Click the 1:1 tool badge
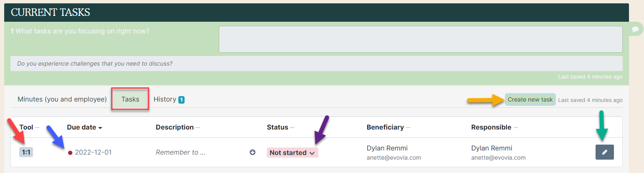 point(26,153)
